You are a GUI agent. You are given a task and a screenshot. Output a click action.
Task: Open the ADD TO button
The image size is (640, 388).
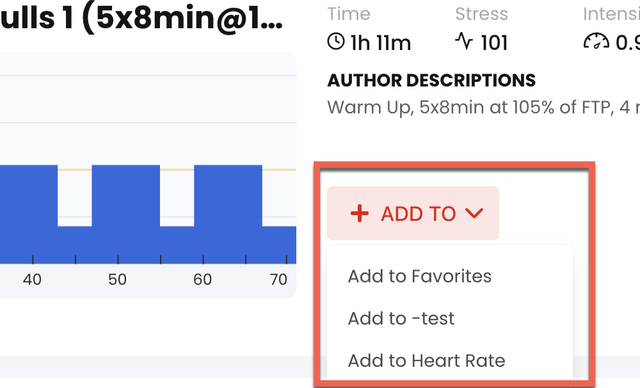[x=413, y=213]
